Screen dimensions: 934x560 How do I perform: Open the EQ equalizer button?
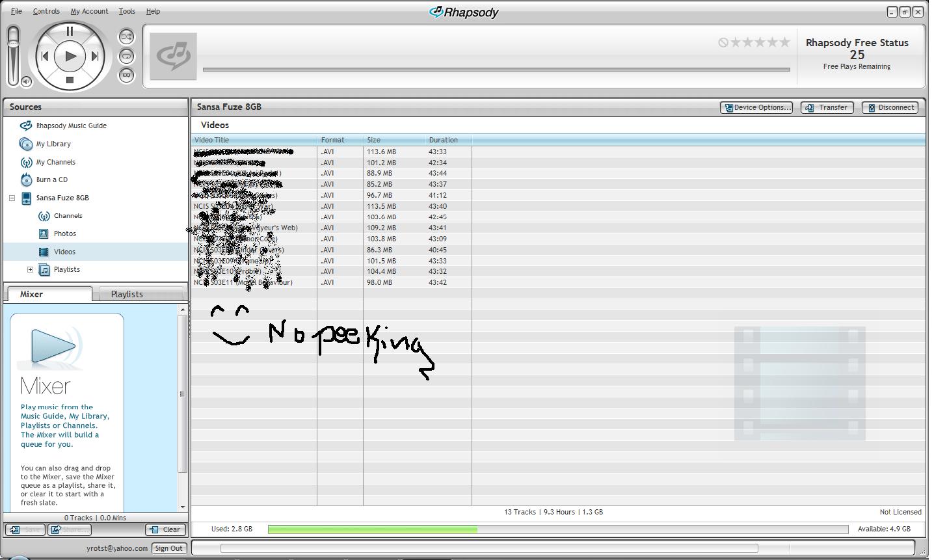126,75
